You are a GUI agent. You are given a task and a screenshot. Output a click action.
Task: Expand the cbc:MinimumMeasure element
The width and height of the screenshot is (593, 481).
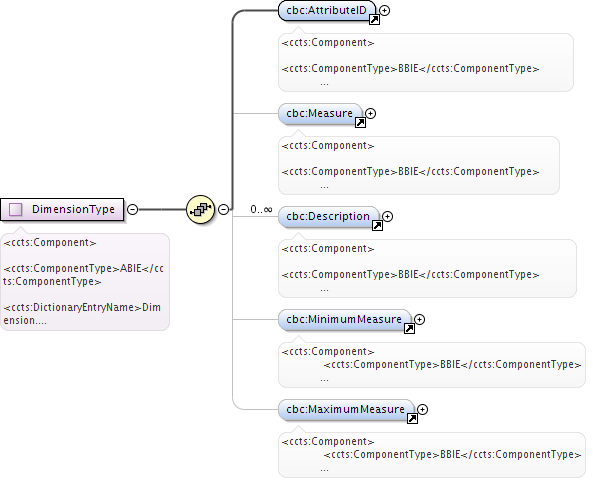point(419,320)
